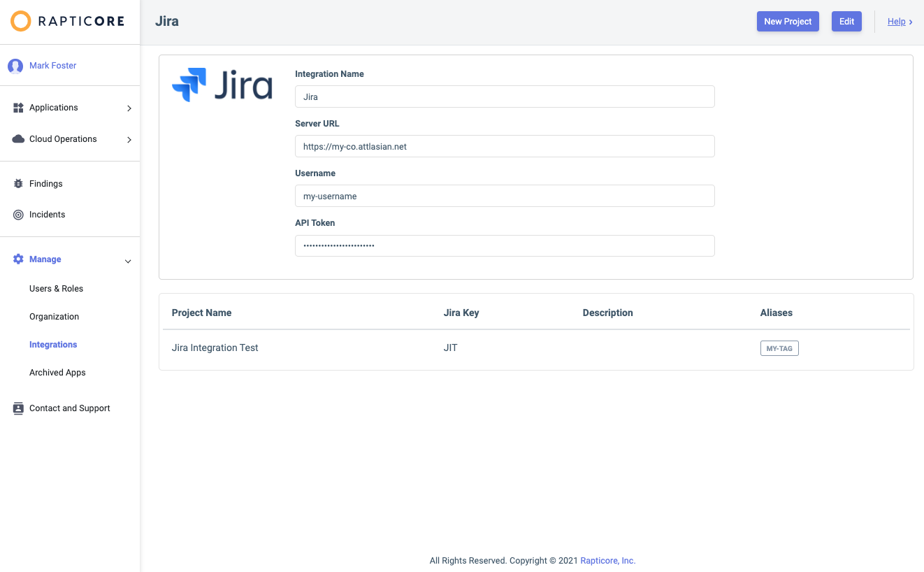Click the JIT Jira key cell
Screen dimensions: 924x572
[x=451, y=348]
